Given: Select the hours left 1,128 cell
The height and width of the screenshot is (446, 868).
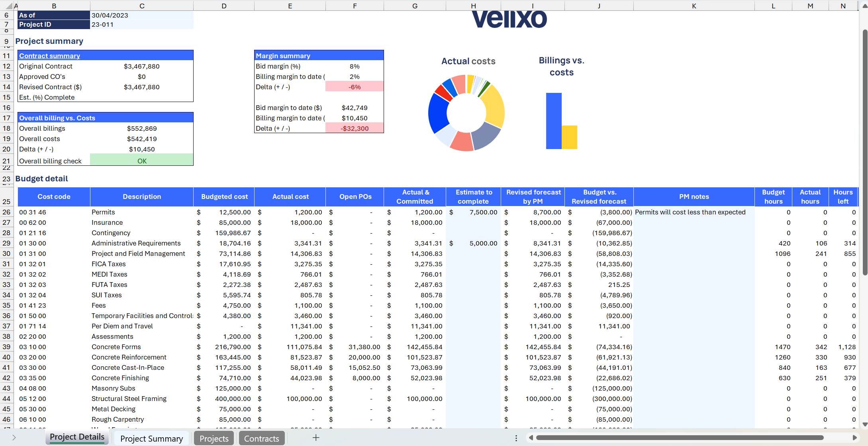Looking at the screenshot, I should 843,347.
